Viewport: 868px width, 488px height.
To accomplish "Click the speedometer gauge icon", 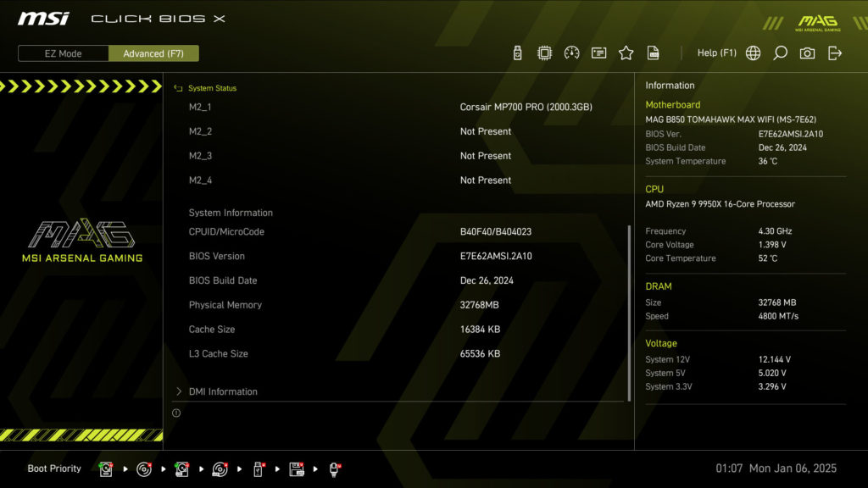I will (x=571, y=53).
